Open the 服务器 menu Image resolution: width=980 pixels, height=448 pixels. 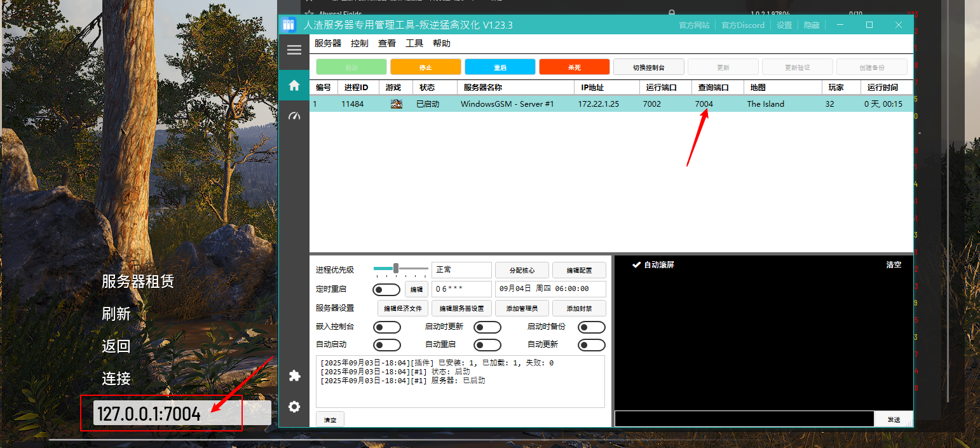(x=328, y=43)
